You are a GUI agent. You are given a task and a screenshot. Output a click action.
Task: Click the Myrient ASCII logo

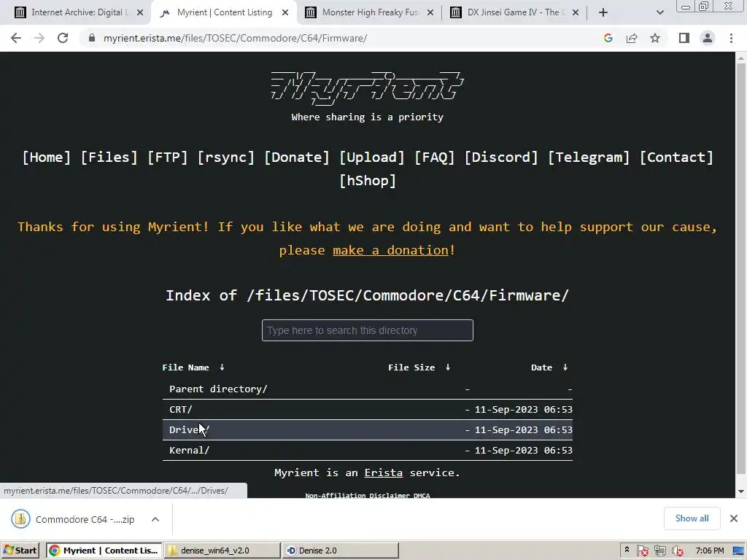368,88
